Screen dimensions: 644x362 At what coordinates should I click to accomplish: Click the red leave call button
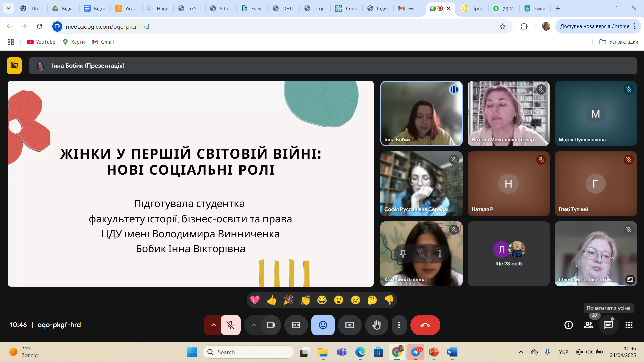425,325
